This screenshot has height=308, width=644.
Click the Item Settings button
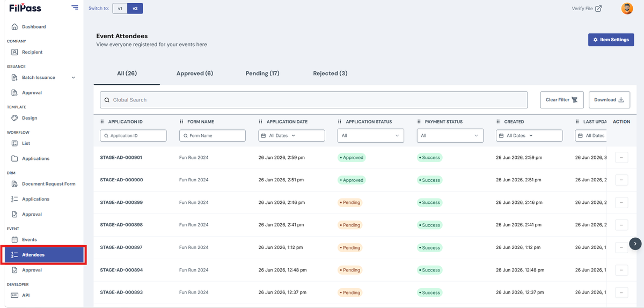(611, 40)
